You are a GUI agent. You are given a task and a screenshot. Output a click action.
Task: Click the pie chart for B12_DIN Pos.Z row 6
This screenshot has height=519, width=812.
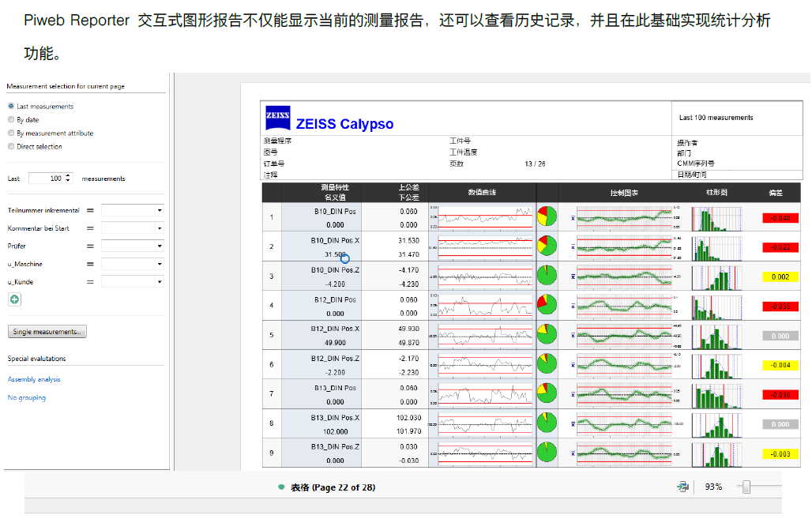tap(547, 363)
